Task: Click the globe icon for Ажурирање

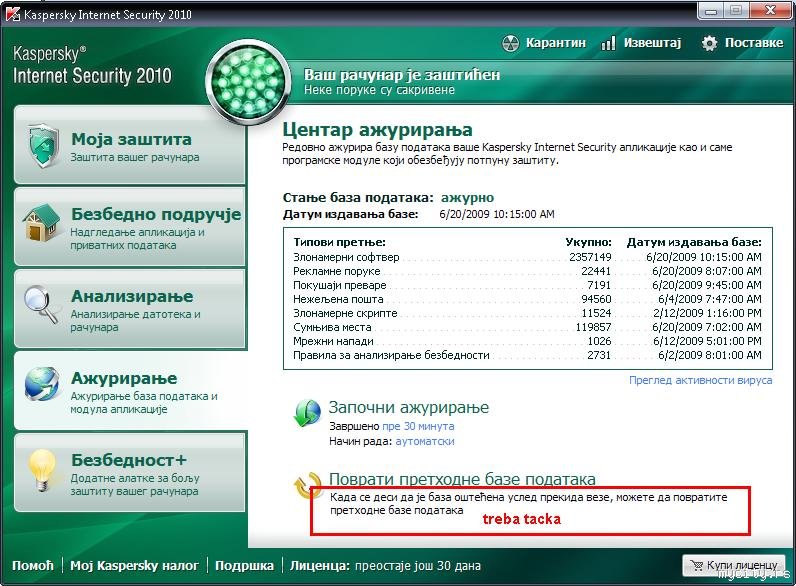Action: pos(42,384)
